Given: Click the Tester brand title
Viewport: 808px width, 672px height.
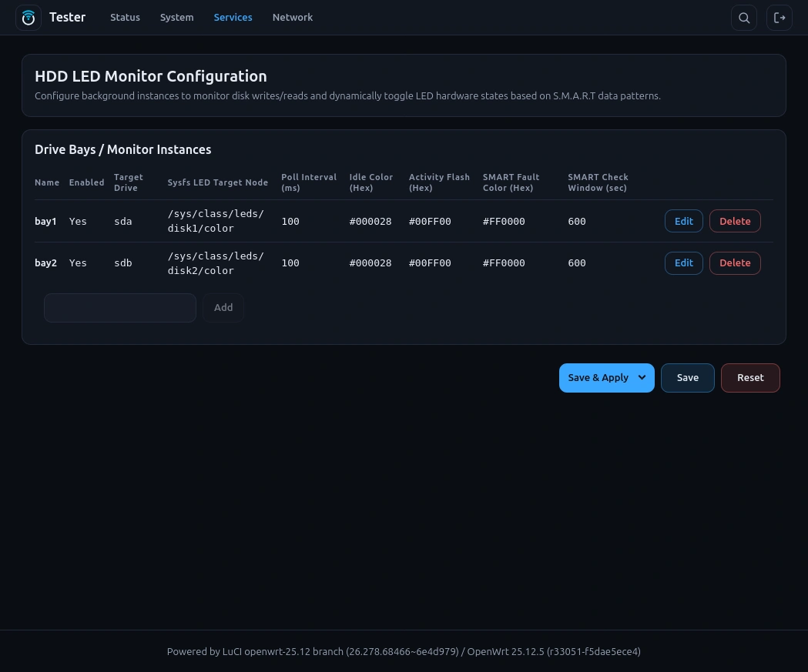Looking at the screenshot, I should (x=68, y=18).
